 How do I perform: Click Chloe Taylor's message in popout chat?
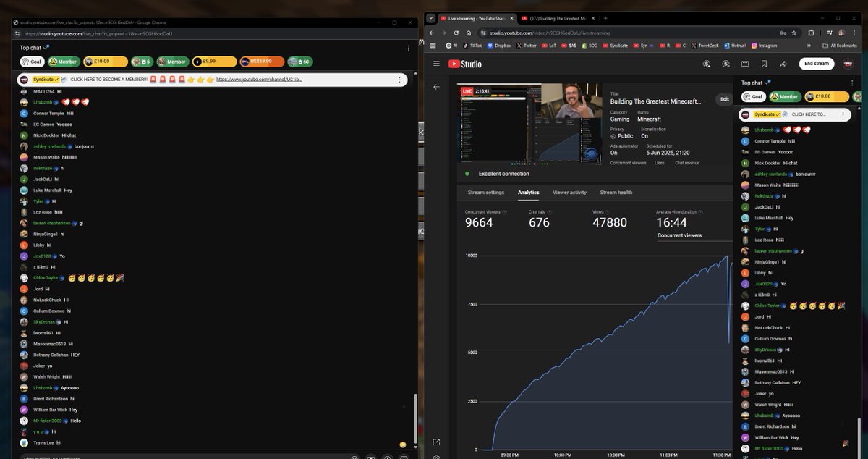72,278
